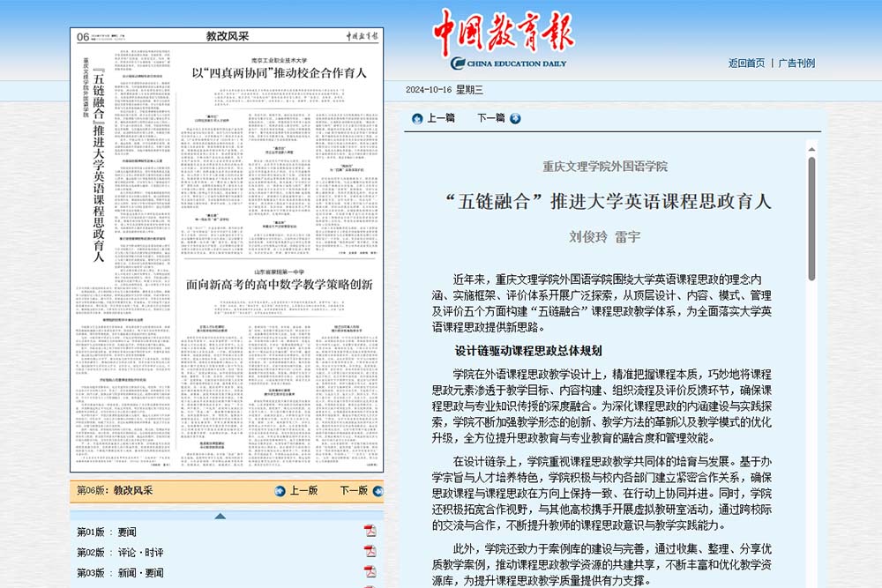Viewport: 882px width, 588px height.
Task: Download PDF for 第01版 要闻
Action: click(370, 531)
